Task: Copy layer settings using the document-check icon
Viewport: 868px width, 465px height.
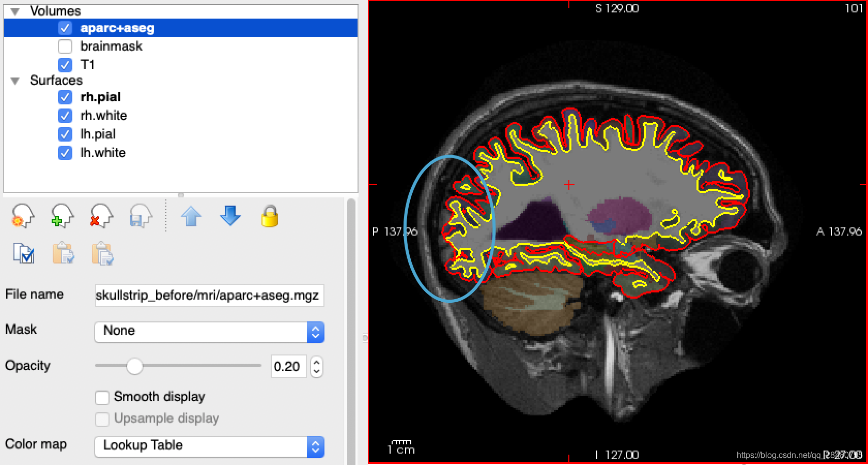Action: click(23, 254)
